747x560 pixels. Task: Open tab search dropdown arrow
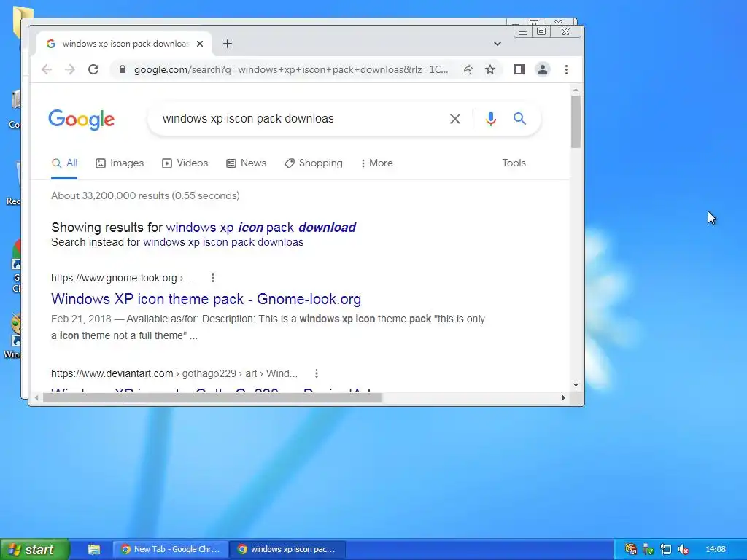pyautogui.click(x=498, y=44)
